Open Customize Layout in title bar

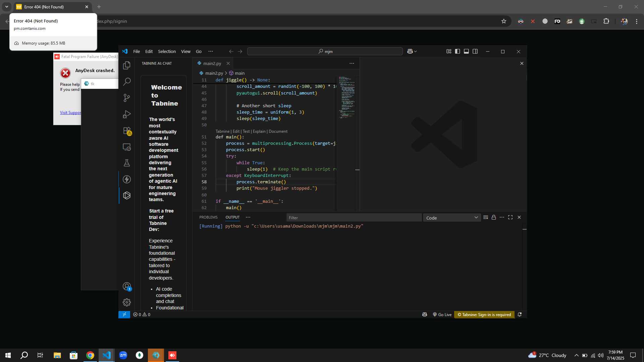point(449,51)
